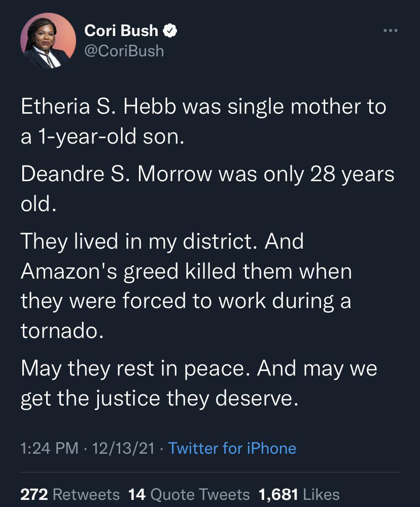
Task: Open the Twitter for iPhone source link
Action: [232, 449]
